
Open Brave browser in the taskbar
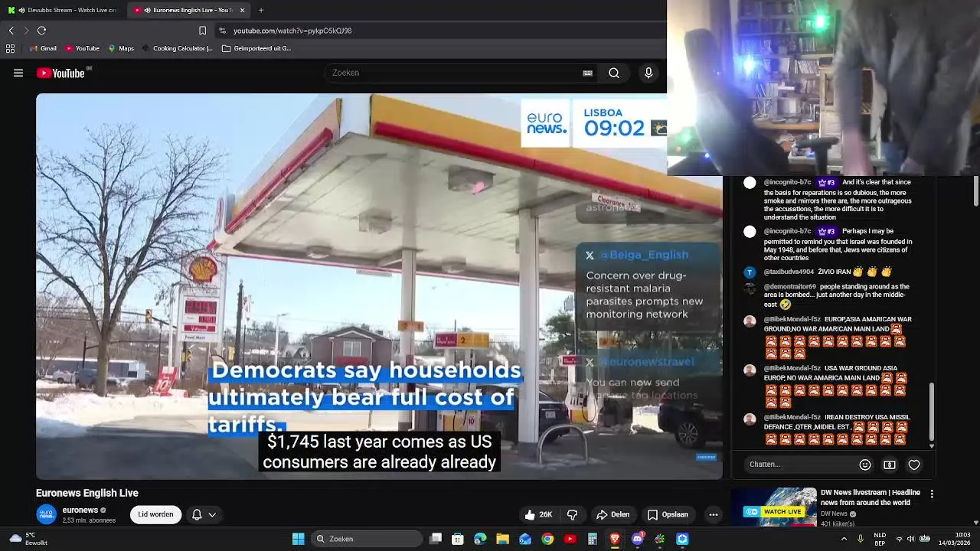pos(614,539)
